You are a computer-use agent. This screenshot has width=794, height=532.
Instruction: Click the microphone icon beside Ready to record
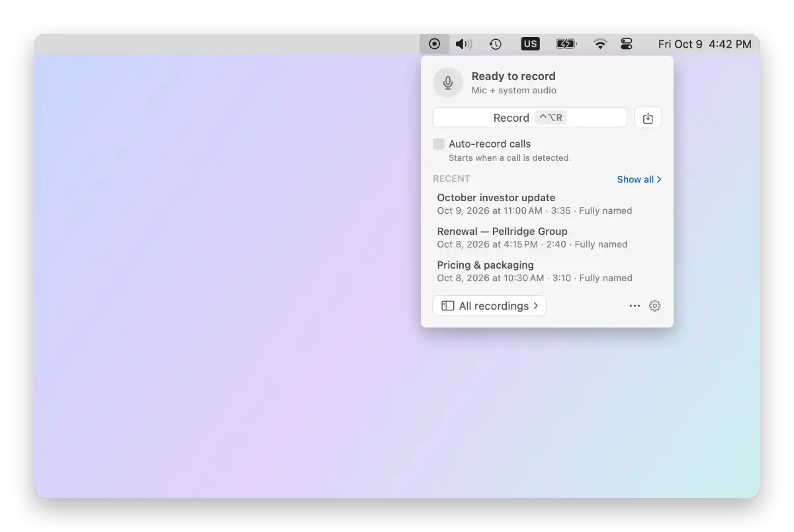click(x=448, y=83)
